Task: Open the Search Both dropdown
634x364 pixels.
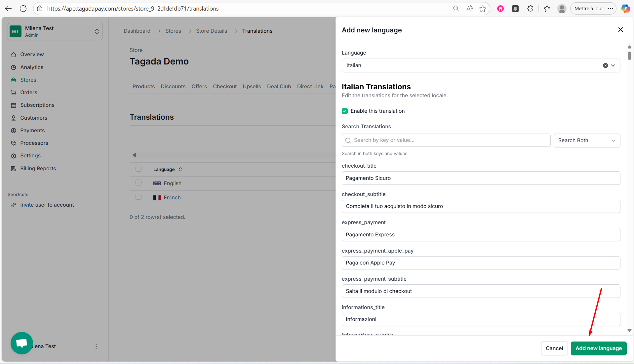Action: (x=587, y=141)
